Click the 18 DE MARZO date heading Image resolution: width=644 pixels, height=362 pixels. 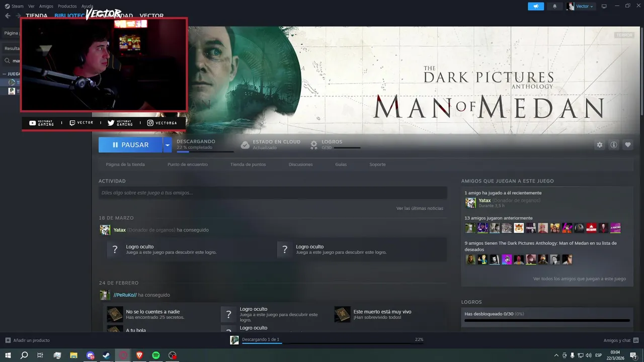(116, 218)
